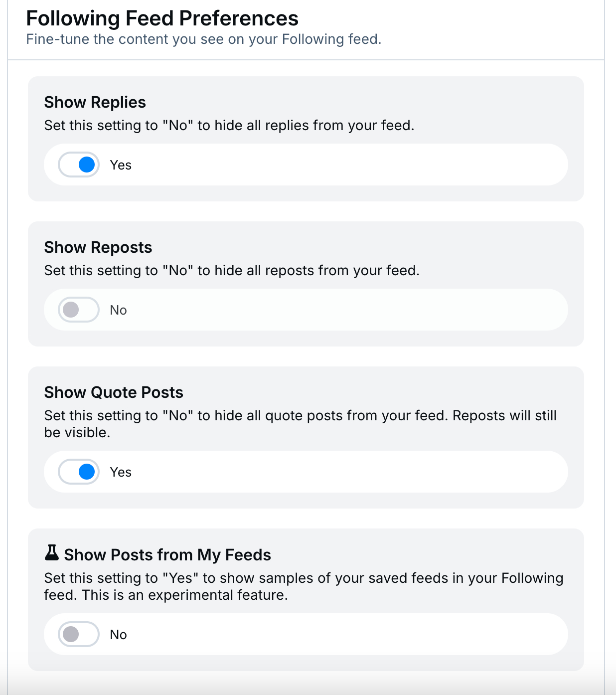Click the hide all reposts description text
The height and width of the screenshot is (695, 616).
(232, 270)
